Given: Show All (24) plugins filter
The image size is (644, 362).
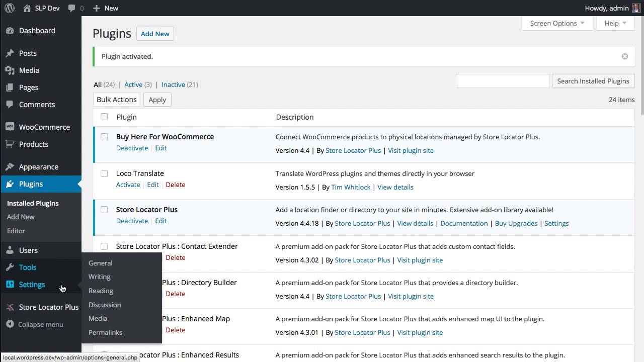Looking at the screenshot, I should coord(104,84).
